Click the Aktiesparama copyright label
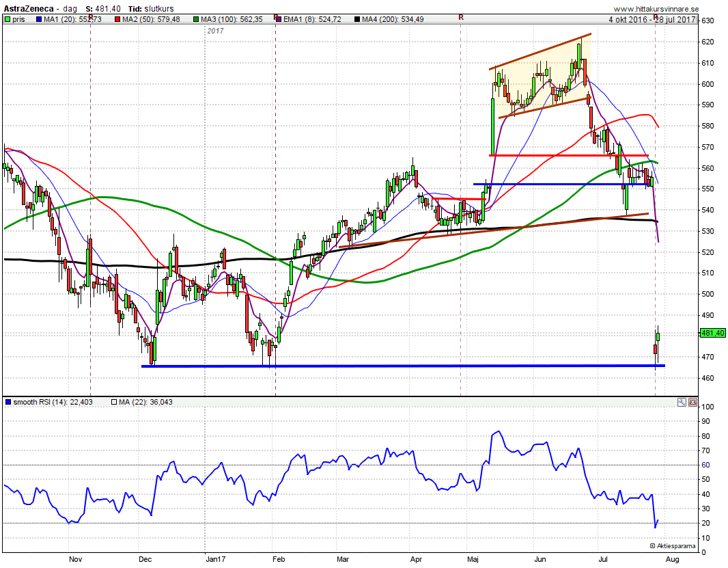The height and width of the screenshot is (568, 728). point(673,546)
